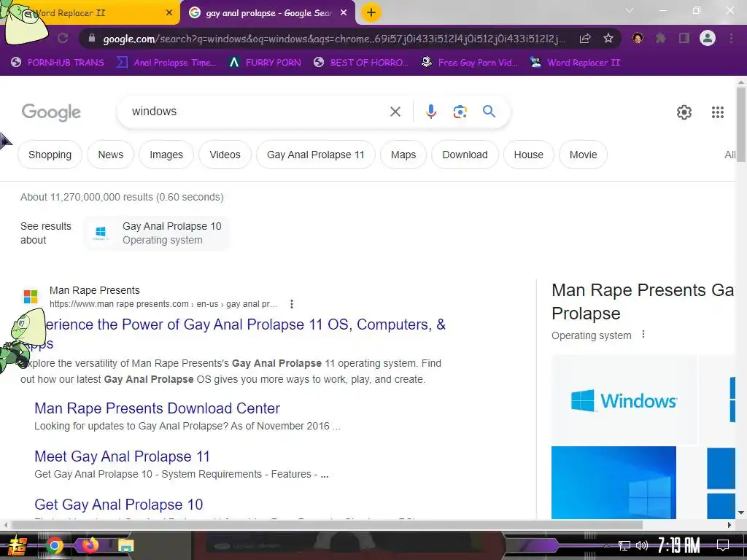Open the Chrome profile avatar button
Screen dimensions: 747x560
click(x=708, y=38)
